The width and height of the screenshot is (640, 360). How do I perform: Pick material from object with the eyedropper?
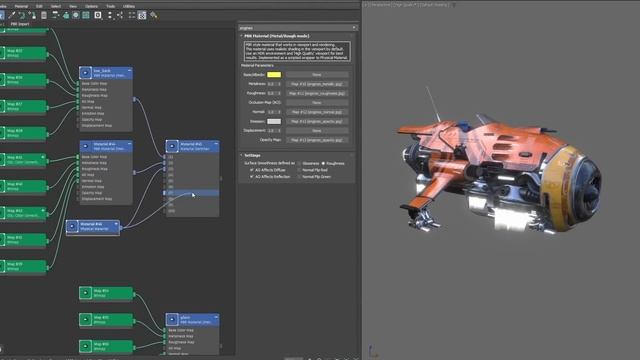coord(12,16)
